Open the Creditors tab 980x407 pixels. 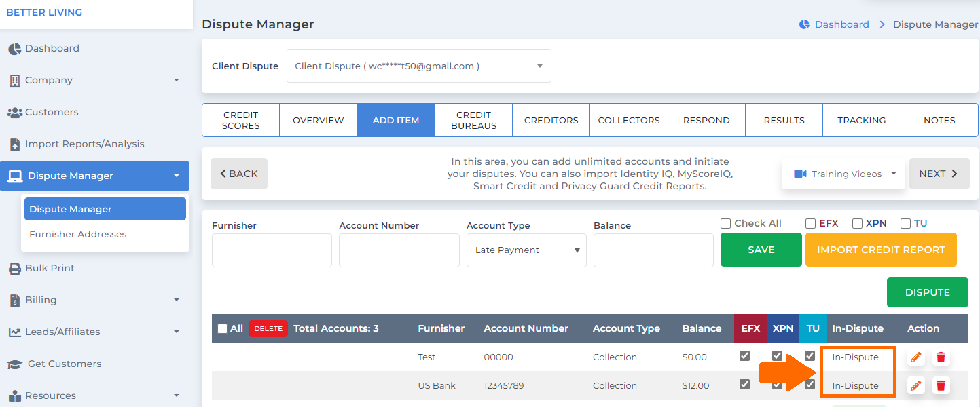pyautogui.click(x=551, y=121)
